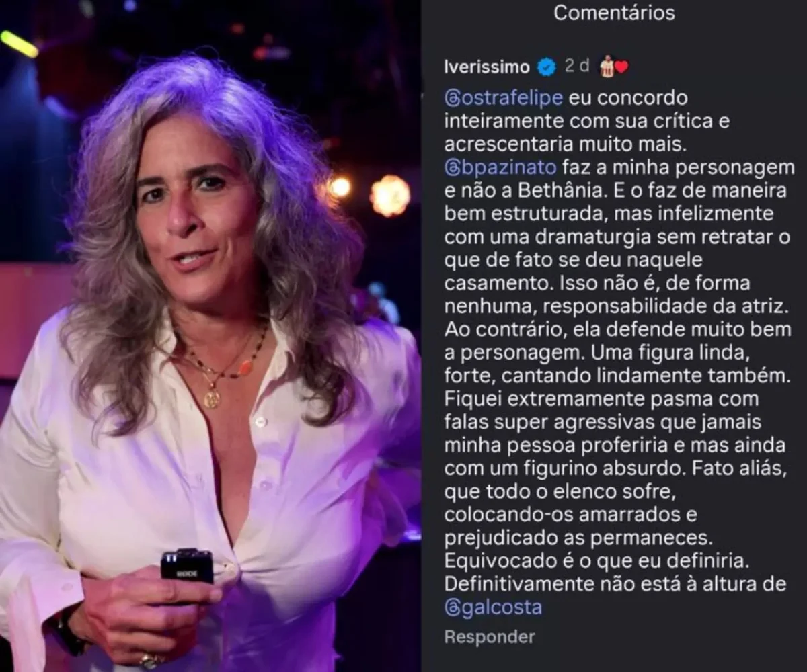Click Responder under the comment

click(x=490, y=637)
